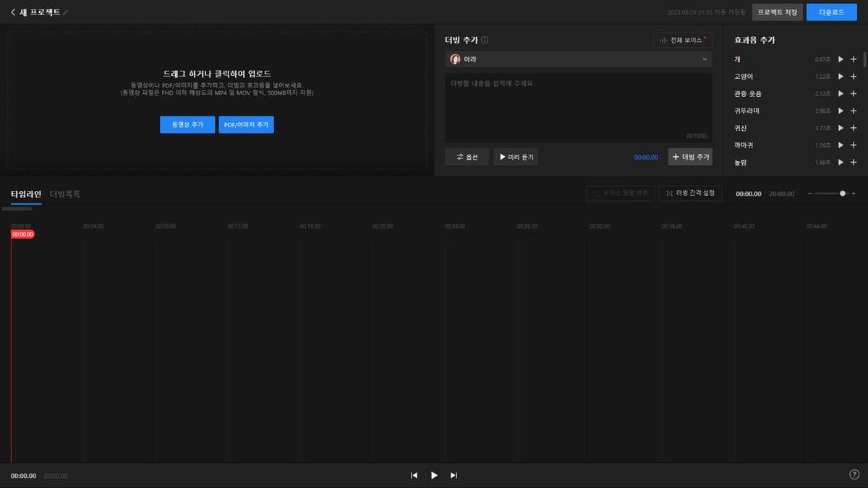Screen dimensions: 868x488
Task: Add the 개 sound effect with its plus icon
Action: click(854, 59)
